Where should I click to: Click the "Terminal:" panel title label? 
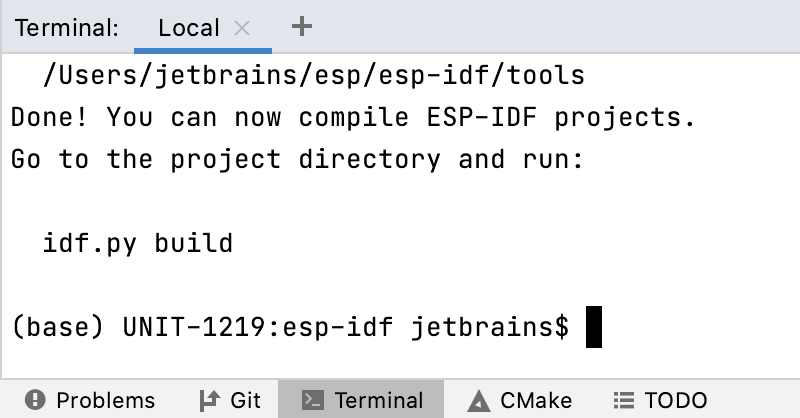[67, 28]
